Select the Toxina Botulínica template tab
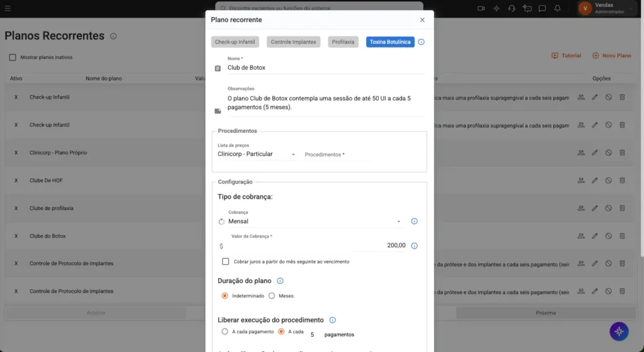This screenshot has width=644, height=352. (x=390, y=42)
